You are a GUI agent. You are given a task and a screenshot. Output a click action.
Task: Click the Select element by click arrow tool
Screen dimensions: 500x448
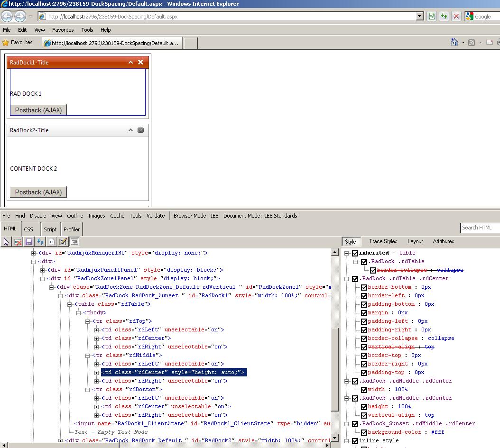pos(6,242)
